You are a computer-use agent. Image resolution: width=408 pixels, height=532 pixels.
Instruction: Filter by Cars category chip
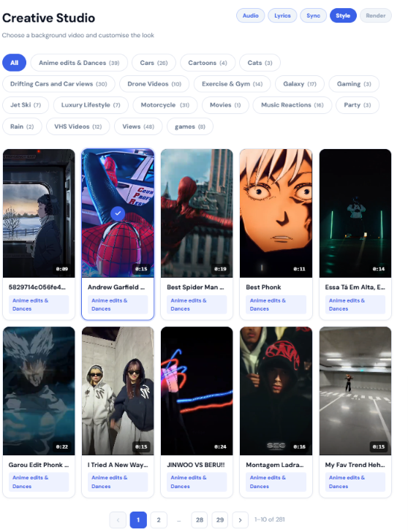(154, 63)
